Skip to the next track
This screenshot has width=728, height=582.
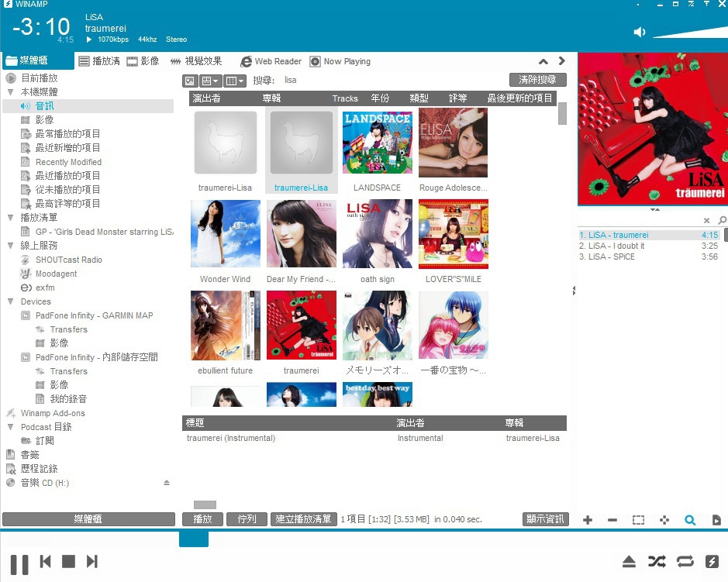92,562
